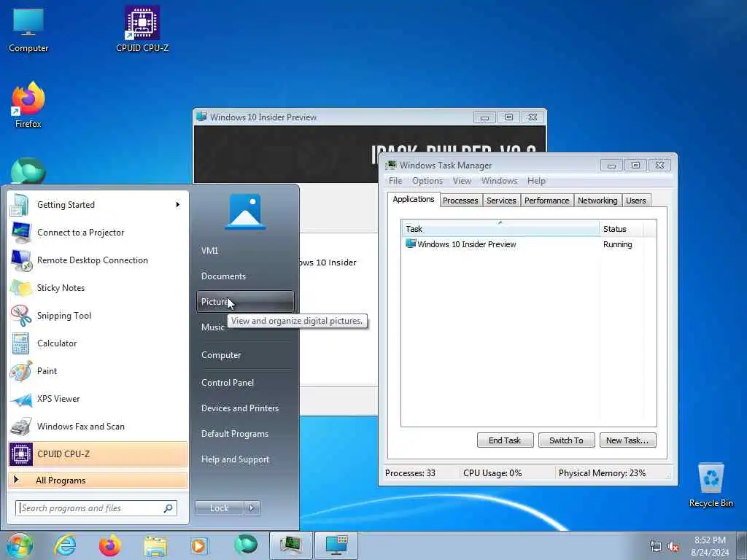Open the Recycle Bin on the desktop
The width and height of the screenshot is (747, 560).
[711, 485]
